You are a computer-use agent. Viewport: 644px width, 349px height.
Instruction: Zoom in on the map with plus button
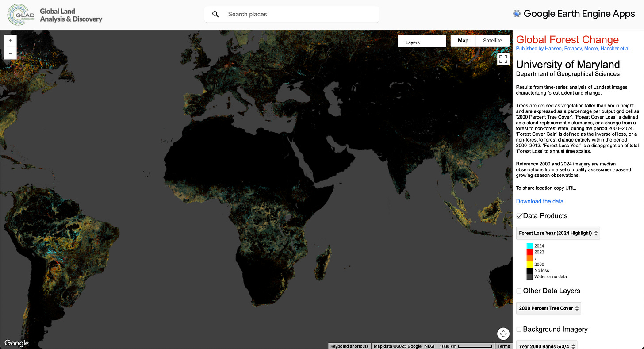coord(11,40)
